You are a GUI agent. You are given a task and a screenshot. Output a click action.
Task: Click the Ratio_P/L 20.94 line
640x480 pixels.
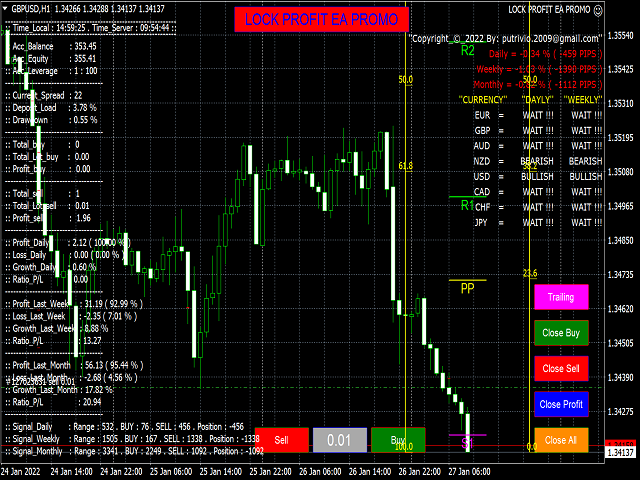53,402
